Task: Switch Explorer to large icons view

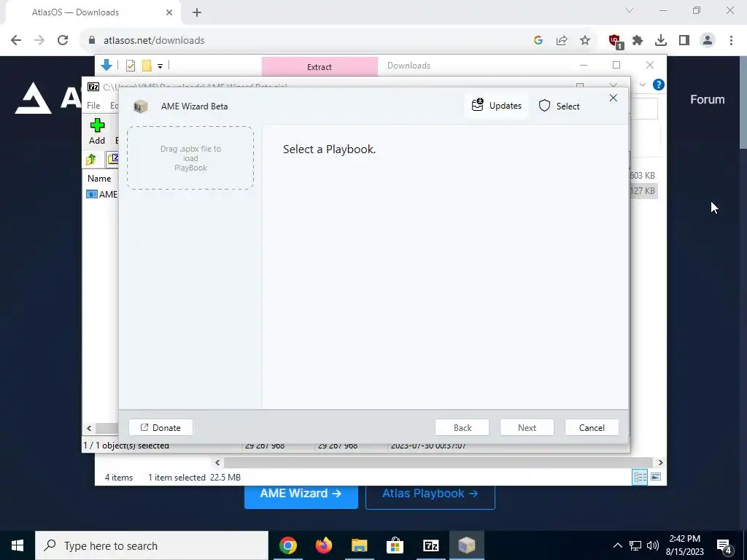Action: [656, 477]
